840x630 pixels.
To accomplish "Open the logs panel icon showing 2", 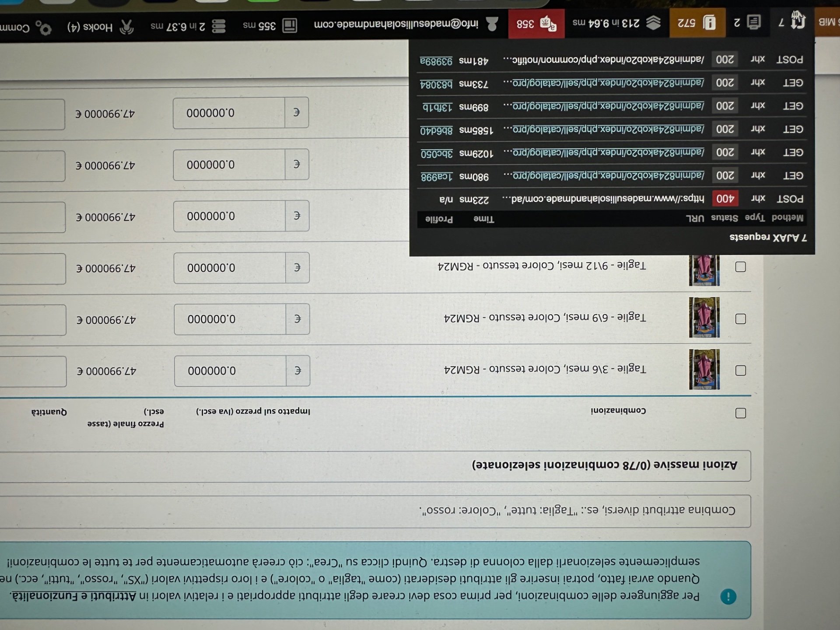I will (x=754, y=22).
